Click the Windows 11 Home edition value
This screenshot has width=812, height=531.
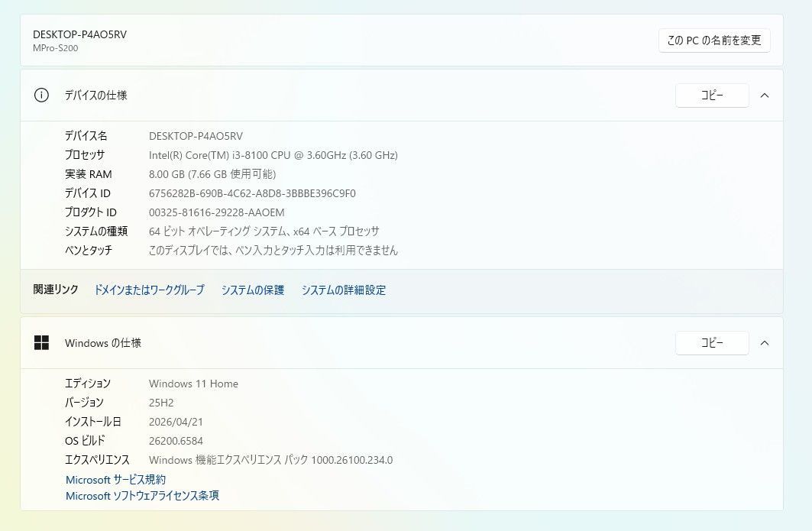tap(194, 384)
